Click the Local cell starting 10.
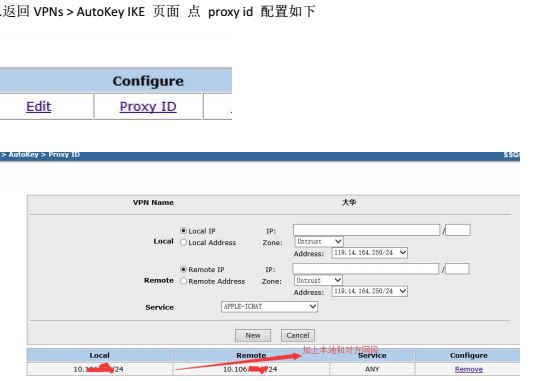This screenshot has height=381, width=541. pos(99,369)
